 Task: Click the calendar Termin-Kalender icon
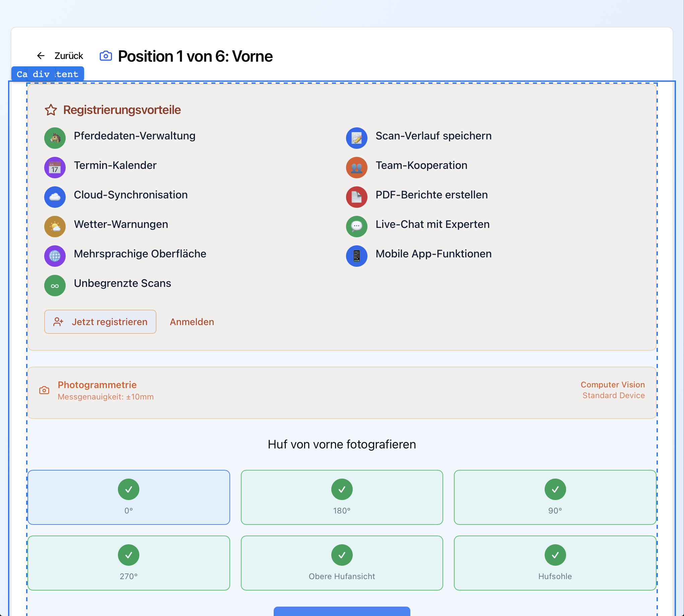(x=55, y=168)
